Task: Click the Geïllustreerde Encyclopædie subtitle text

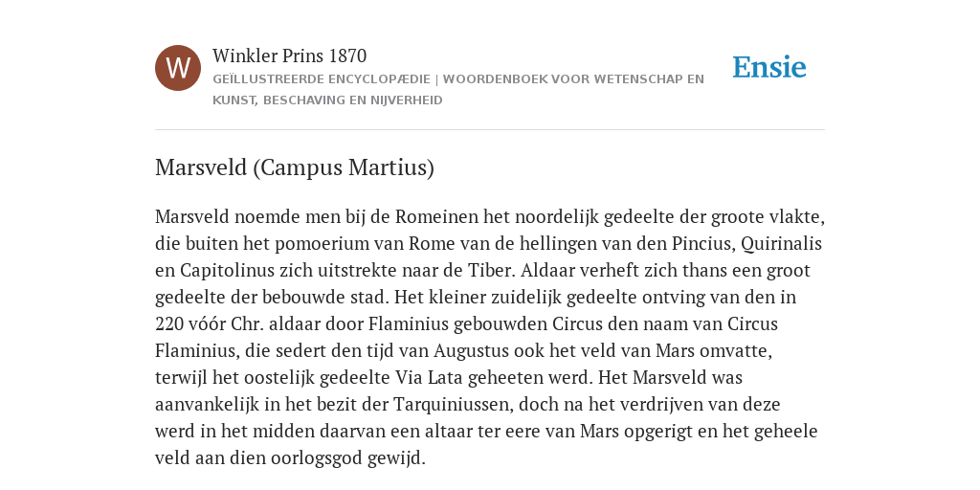Action: tap(322, 79)
